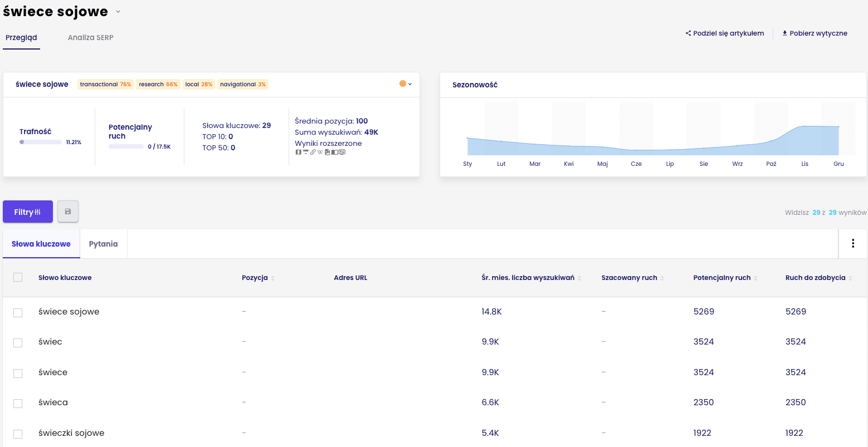This screenshot has width=868, height=447.
Task: Click the 5269 Potencjalny ruch value
Action: [x=704, y=312]
